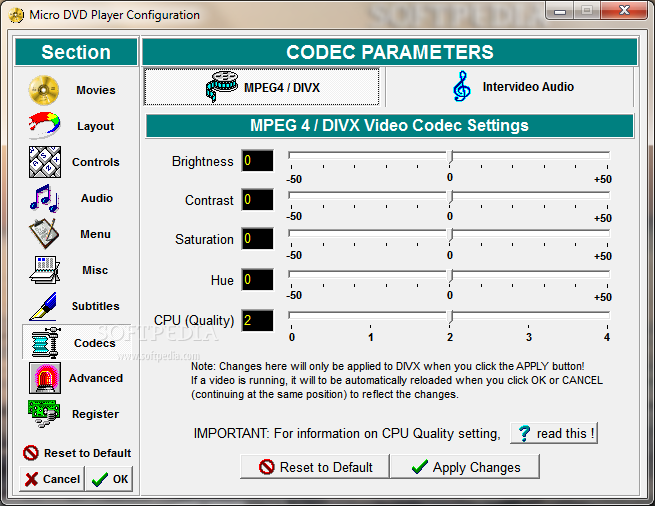Click the Brightness value field
This screenshot has width=655, height=506.
pos(257,161)
